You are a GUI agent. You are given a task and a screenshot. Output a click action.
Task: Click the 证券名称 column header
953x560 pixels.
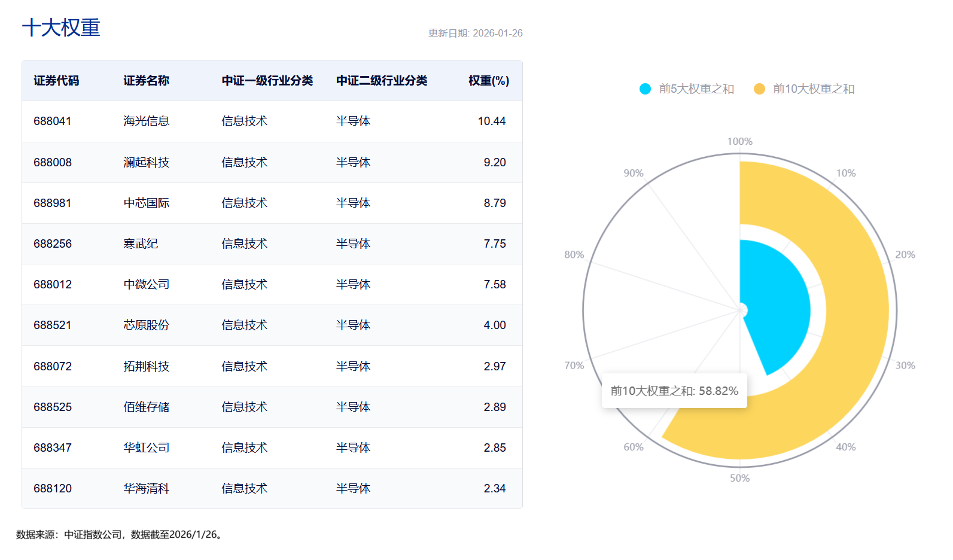click(x=146, y=81)
